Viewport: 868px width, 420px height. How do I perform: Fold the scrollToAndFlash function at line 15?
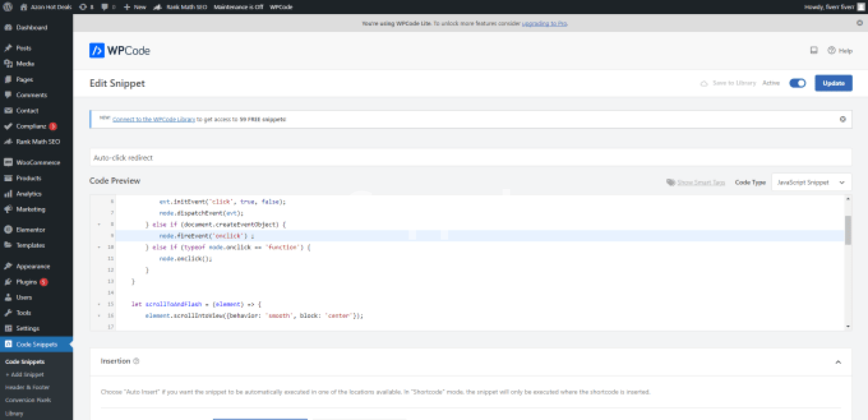pos(99,304)
